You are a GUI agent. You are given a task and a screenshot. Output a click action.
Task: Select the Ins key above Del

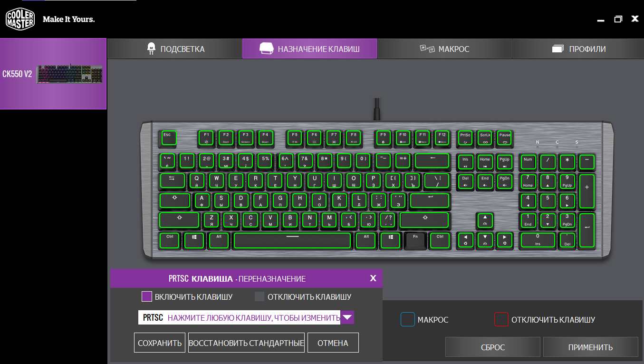coord(465,162)
